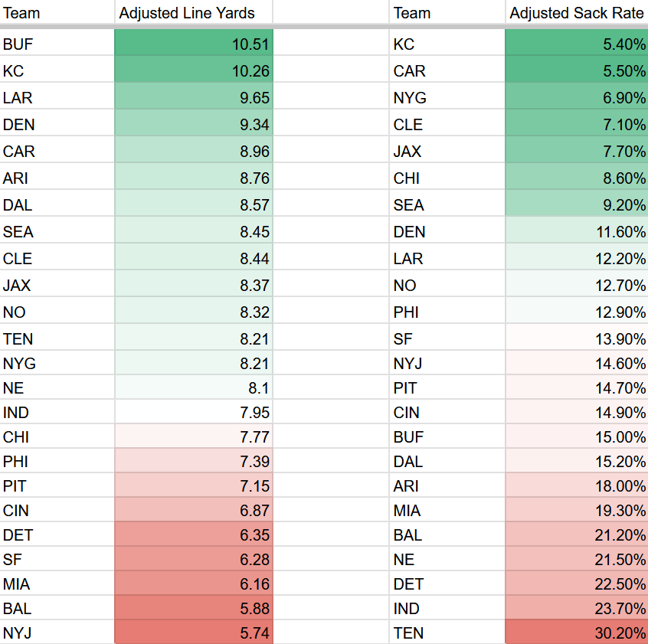Select the KC 5.40% sack rate cell

(x=576, y=44)
